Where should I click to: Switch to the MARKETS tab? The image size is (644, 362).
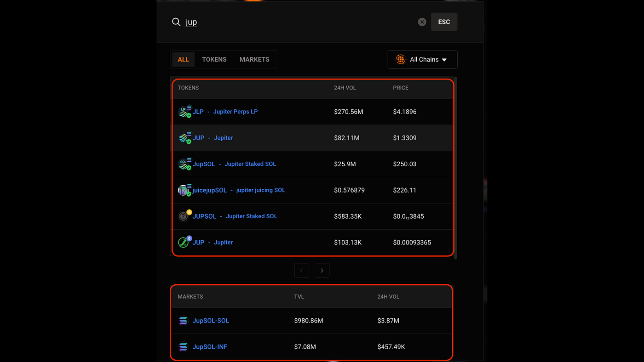coord(254,59)
